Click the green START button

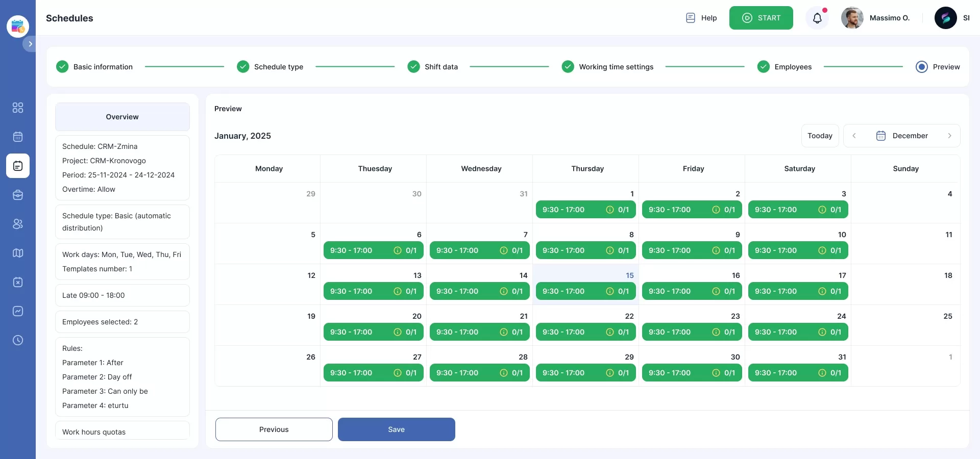click(x=761, y=18)
